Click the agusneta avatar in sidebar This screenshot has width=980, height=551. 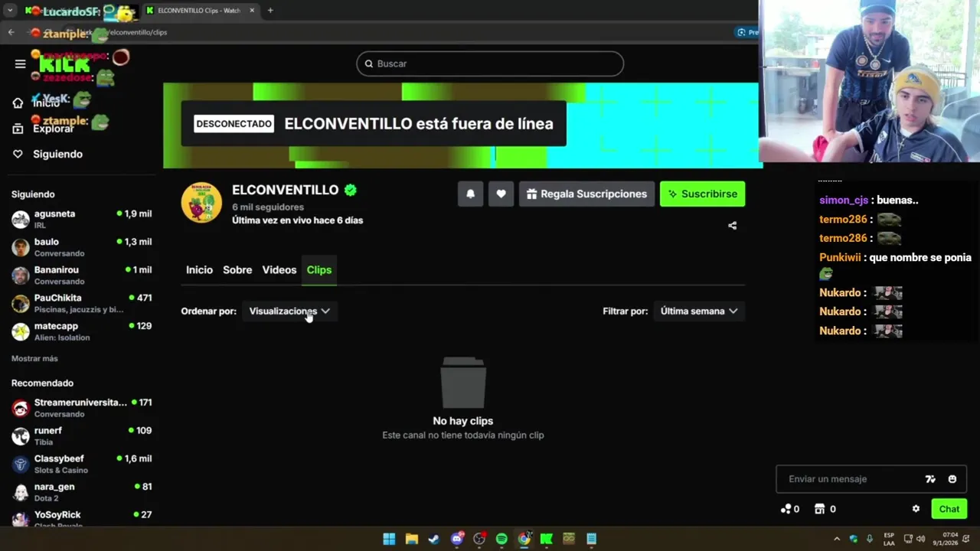(x=21, y=220)
